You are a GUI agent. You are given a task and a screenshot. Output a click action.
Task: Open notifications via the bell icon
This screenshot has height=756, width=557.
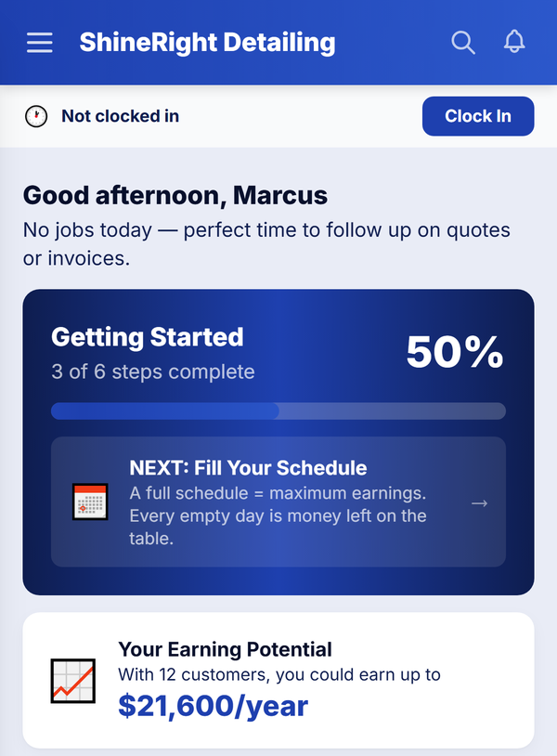pyautogui.click(x=514, y=42)
